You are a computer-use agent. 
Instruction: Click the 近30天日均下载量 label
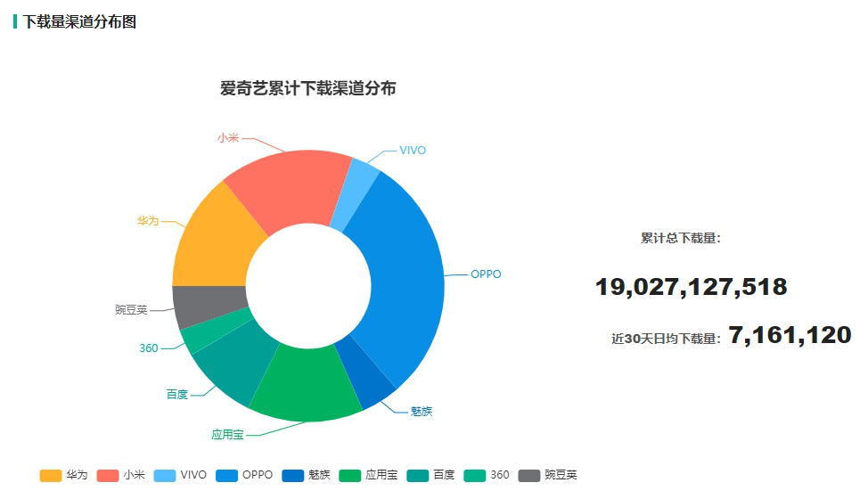[x=666, y=339]
